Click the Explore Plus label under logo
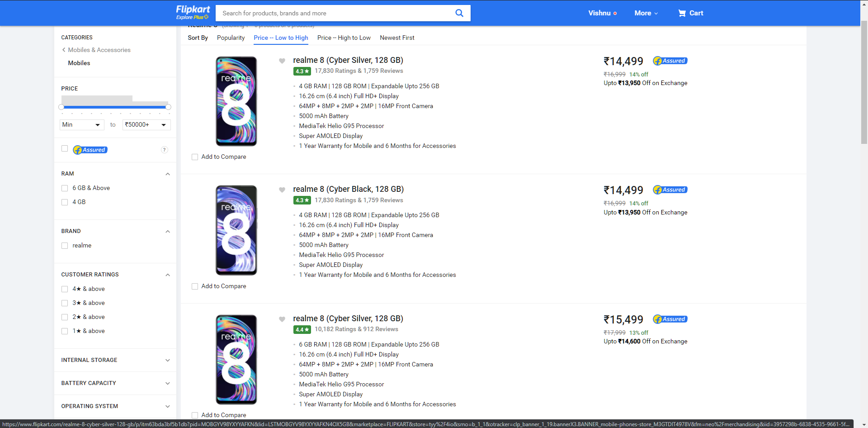Viewport: 868px width, 428px height. click(192, 17)
